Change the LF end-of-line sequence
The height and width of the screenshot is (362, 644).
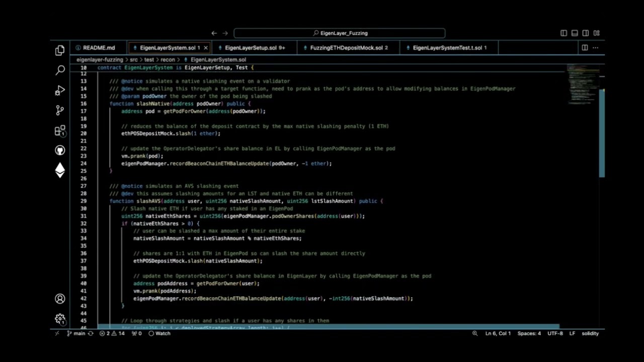[x=572, y=333]
